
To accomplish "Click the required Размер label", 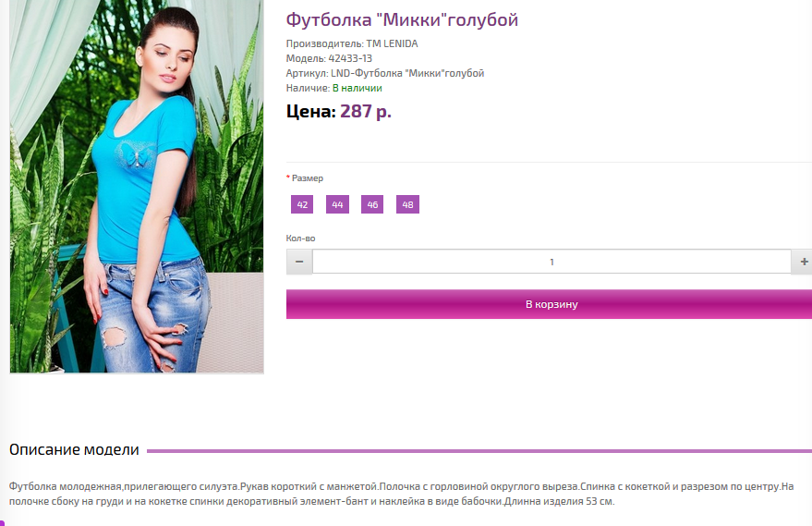I will click(x=305, y=178).
